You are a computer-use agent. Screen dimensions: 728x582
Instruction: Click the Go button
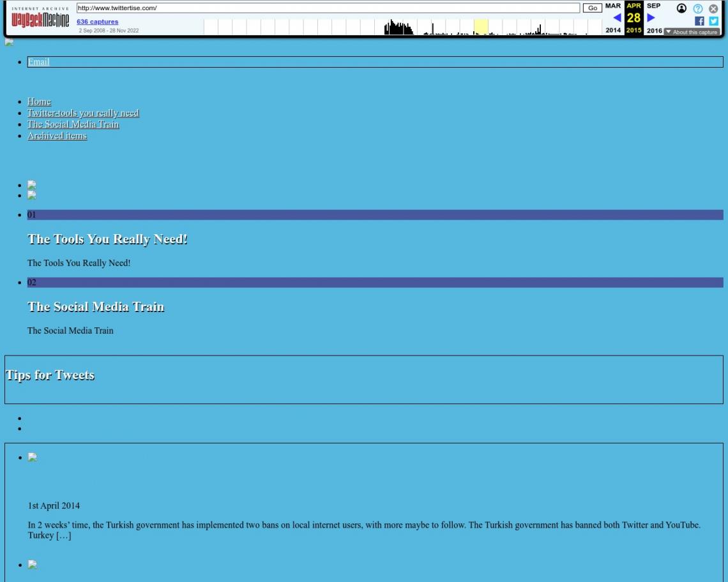pos(593,8)
